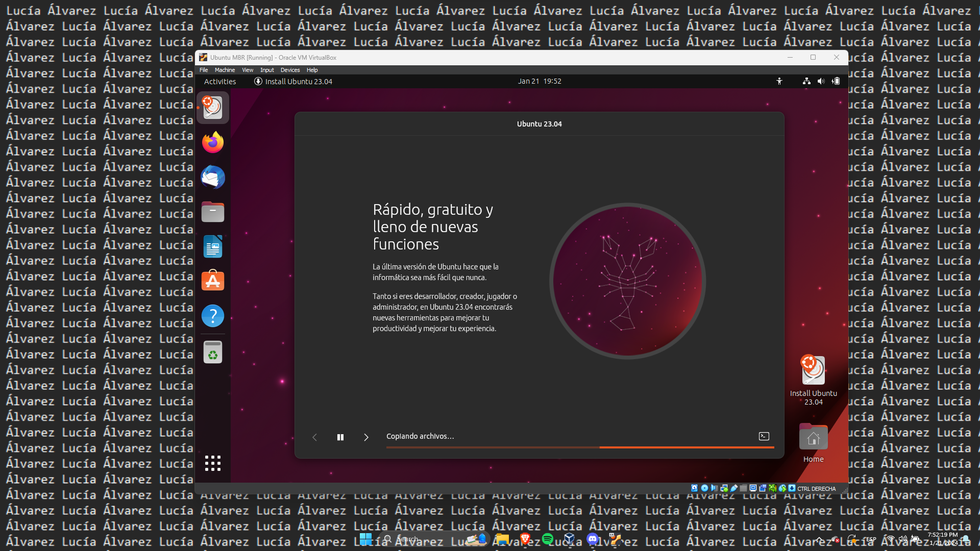Screen dimensions: 980x551
Task: Open the Devices menu in VirtualBox
Action: point(290,70)
